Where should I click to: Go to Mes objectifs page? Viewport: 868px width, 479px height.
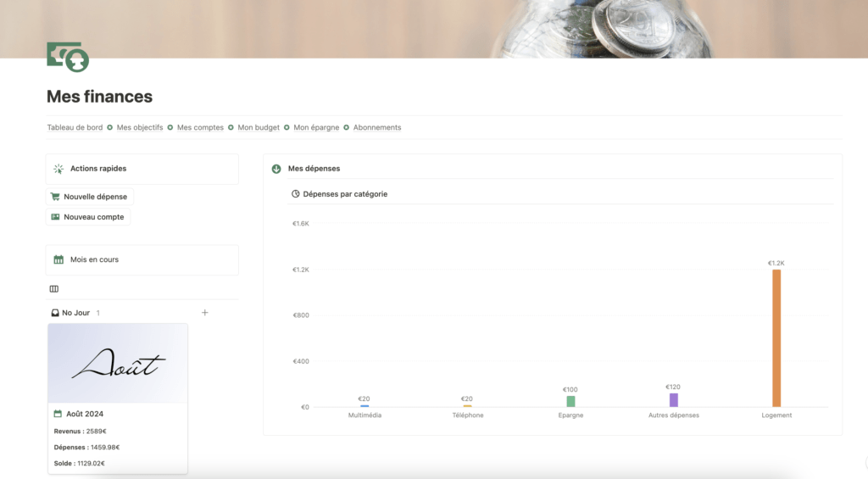[x=140, y=128]
